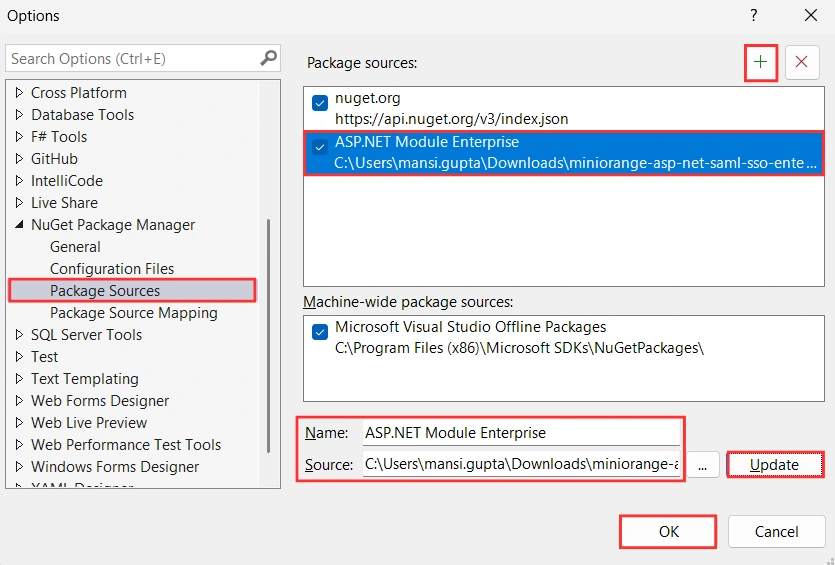Viewport: 835px width, 565px height.
Task: Open the Configuration Files page
Action: coord(112,269)
